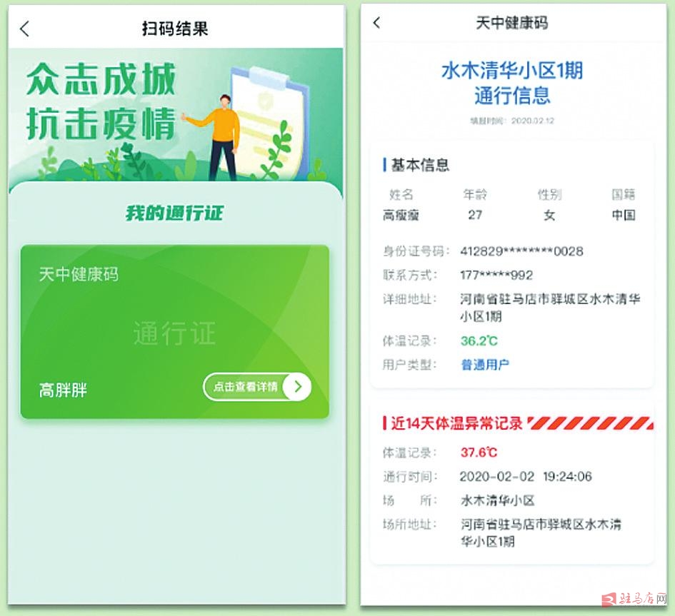675x616 pixels.
Task: Tap user type 普通用户
Action: pos(485,365)
